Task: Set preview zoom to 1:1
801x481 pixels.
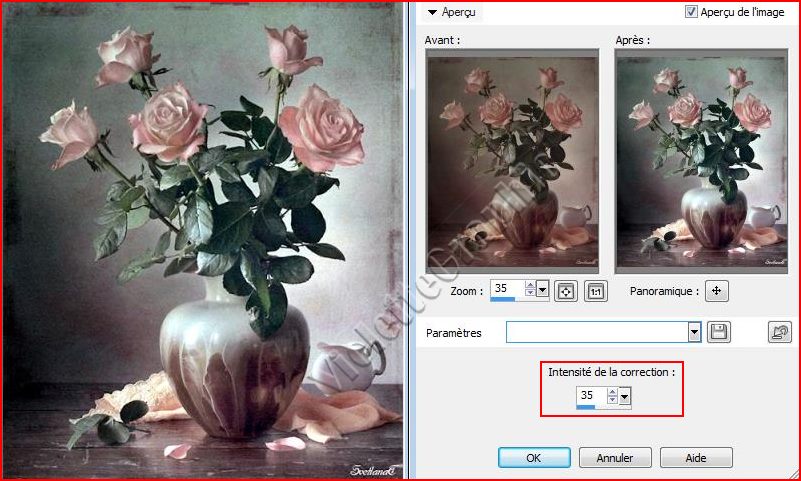Action: click(596, 291)
